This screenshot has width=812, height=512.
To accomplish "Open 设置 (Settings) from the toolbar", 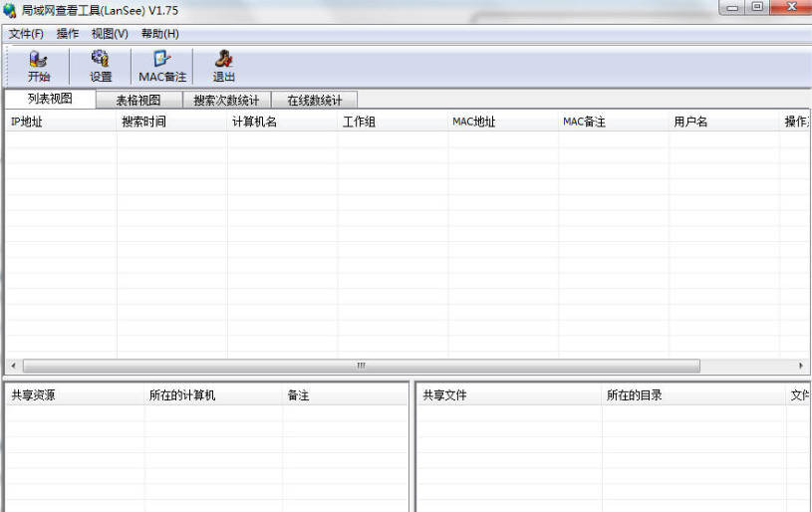I will click(x=100, y=67).
